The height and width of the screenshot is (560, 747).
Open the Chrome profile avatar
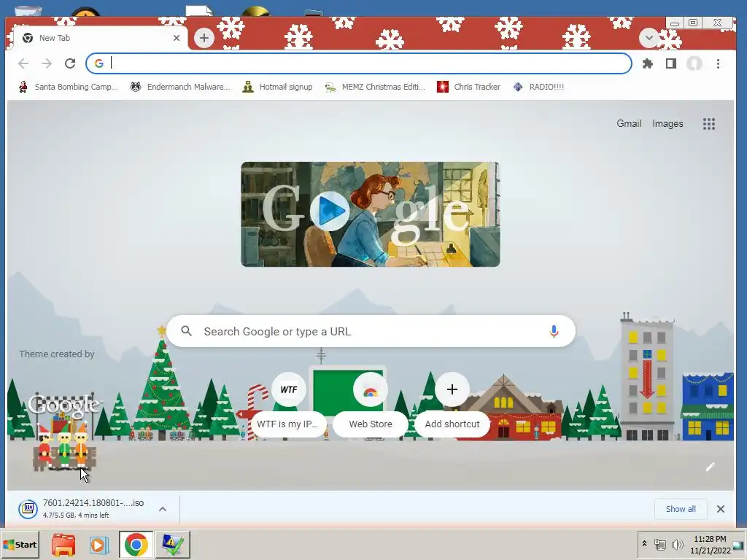(x=694, y=63)
